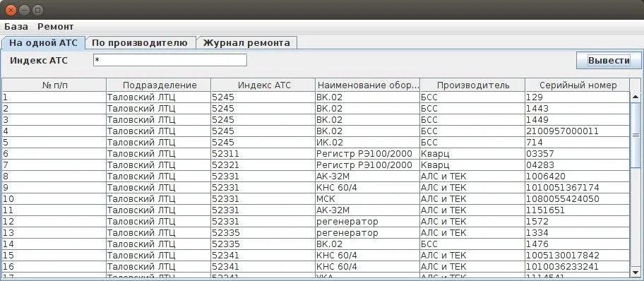644x281 pixels.
Task: Select регенератор equipment in row 13
Action: (368, 233)
